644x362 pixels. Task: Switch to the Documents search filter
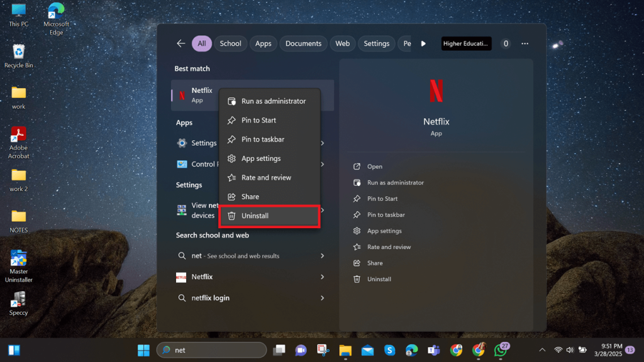click(303, 43)
